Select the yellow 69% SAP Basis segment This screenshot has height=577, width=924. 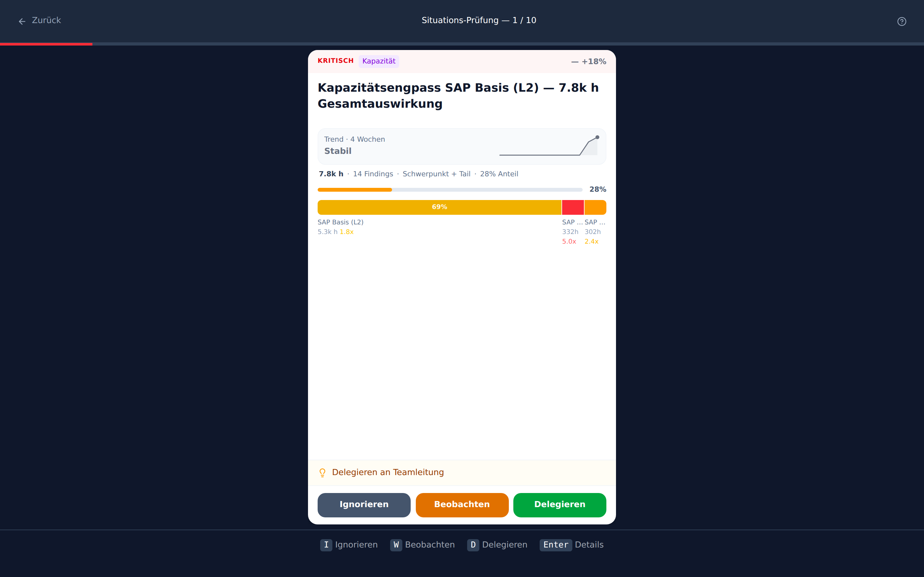point(440,207)
